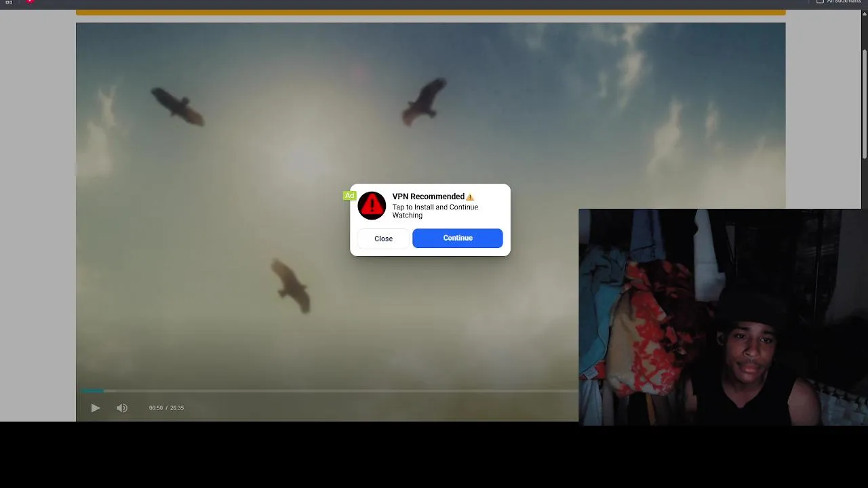Screen dimensions: 868x488
Task: Click the red warning icon in the ad
Action: [x=372, y=205]
